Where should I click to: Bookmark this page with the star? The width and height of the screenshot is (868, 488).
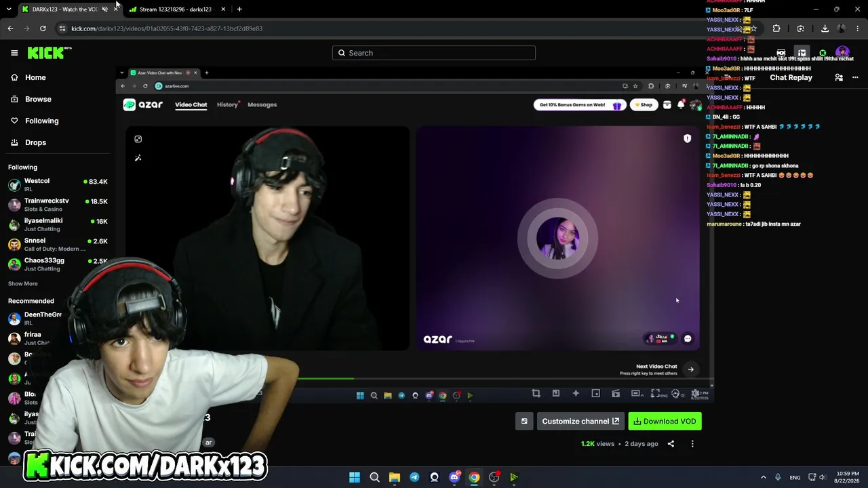tap(753, 28)
